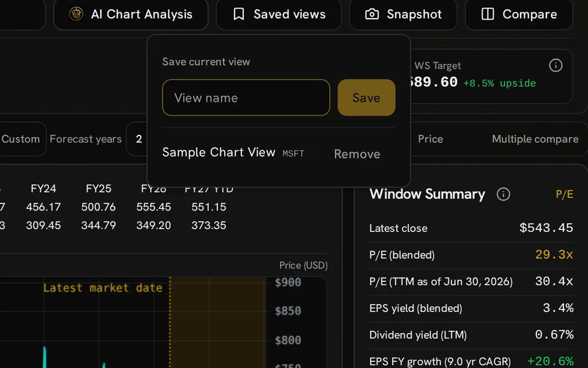Click the FY24 column header
Image resolution: width=588 pixels, height=368 pixels.
(x=43, y=188)
